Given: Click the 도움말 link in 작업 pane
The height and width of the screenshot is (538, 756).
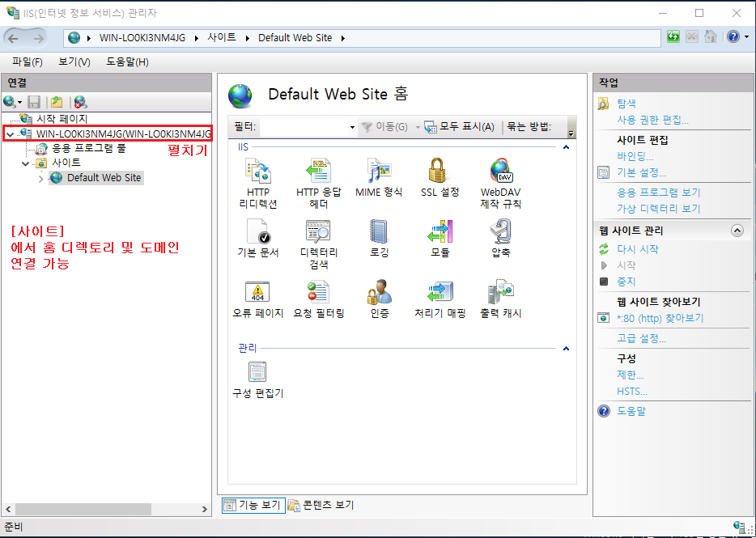Looking at the screenshot, I should coord(631,411).
